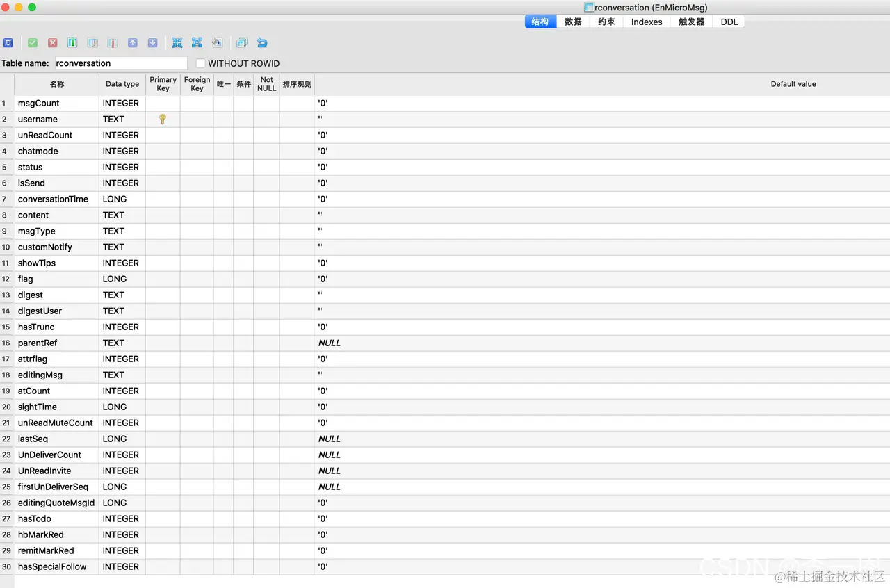
Task: Move the column down with the arrow icon
Action: 152,42
